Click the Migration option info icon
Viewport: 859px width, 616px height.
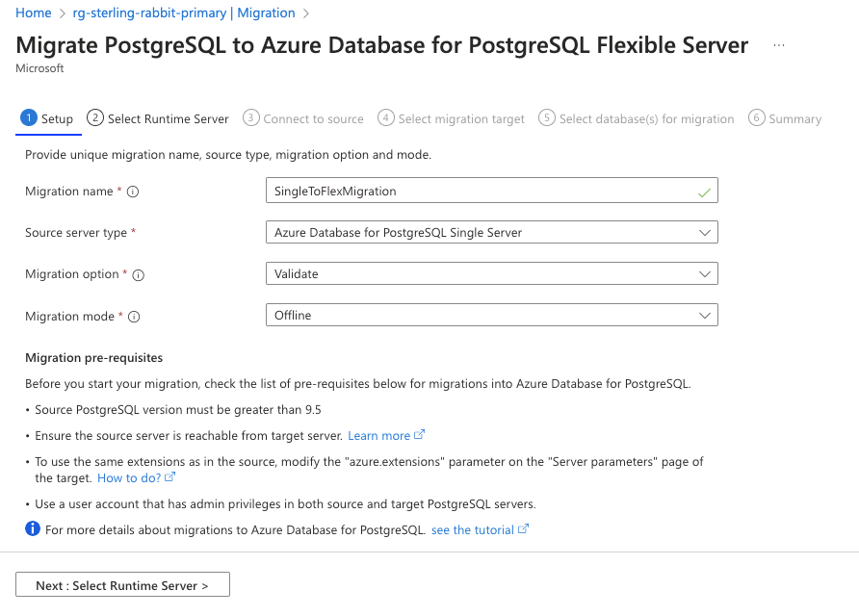pyautogui.click(x=139, y=274)
